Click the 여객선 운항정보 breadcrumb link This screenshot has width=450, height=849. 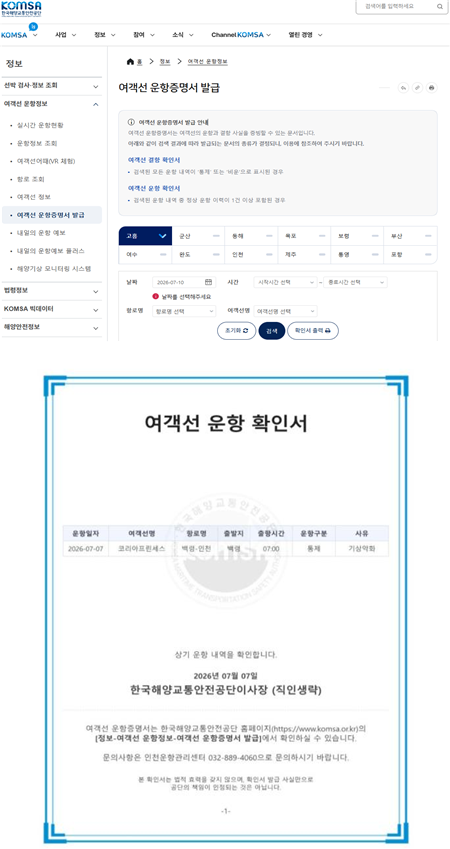tap(207, 62)
